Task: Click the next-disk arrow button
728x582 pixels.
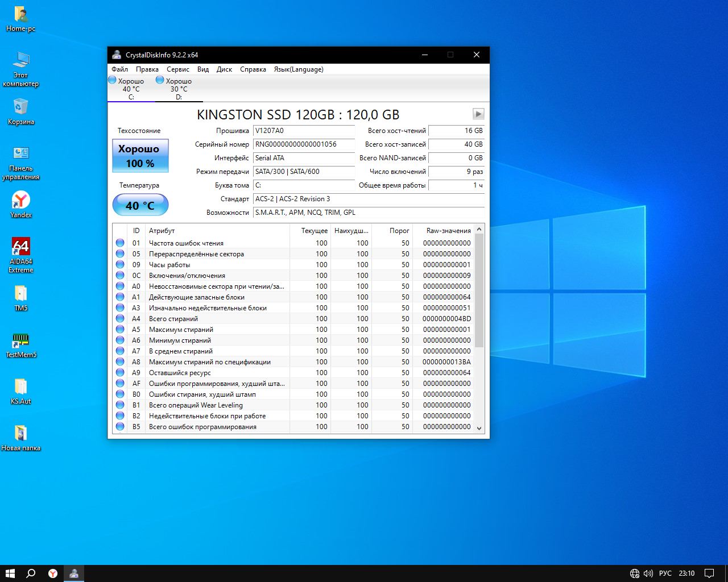Action: (x=478, y=113)
